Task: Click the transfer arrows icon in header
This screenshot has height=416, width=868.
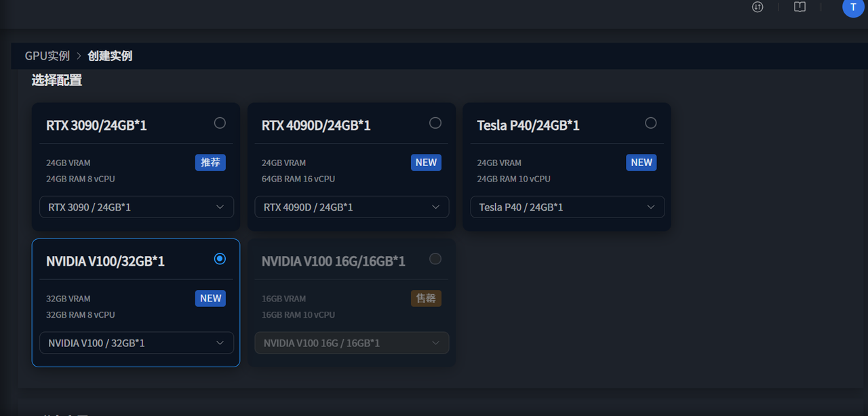Action: click(758, 7)
